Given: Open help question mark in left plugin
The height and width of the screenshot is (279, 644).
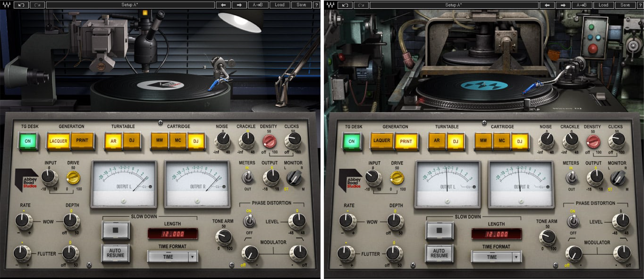Looking at the screenshot, I should 317,5.
